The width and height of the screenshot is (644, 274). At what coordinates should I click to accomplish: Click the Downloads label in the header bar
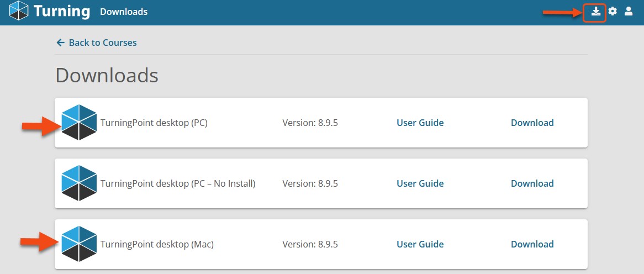click(x=124, y=12)
